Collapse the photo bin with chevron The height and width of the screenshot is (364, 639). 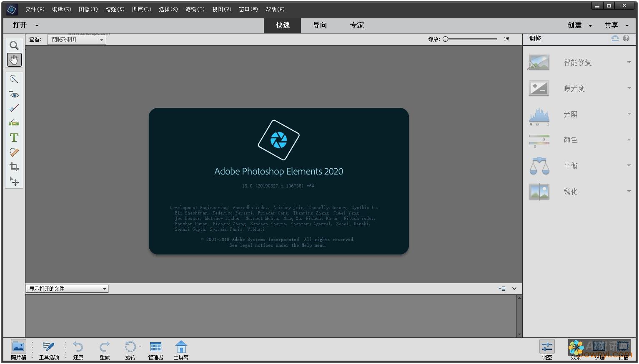point(514,289)
